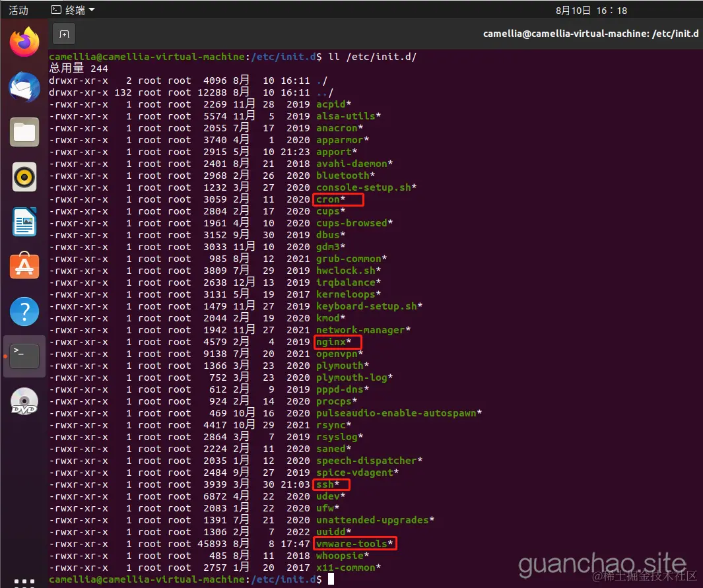The image size is (703, 588).
Task: Click the new terminal tab button
Action: [64, 34]
